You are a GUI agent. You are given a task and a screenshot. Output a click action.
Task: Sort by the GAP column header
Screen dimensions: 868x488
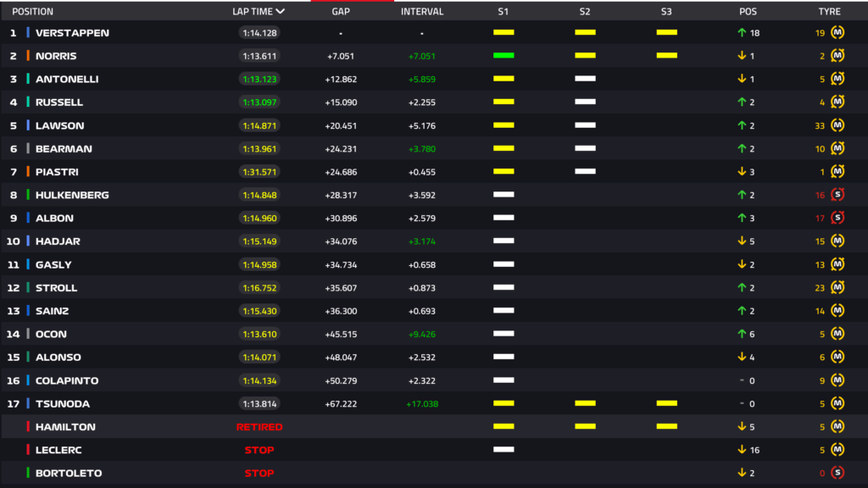click(340, 12)
